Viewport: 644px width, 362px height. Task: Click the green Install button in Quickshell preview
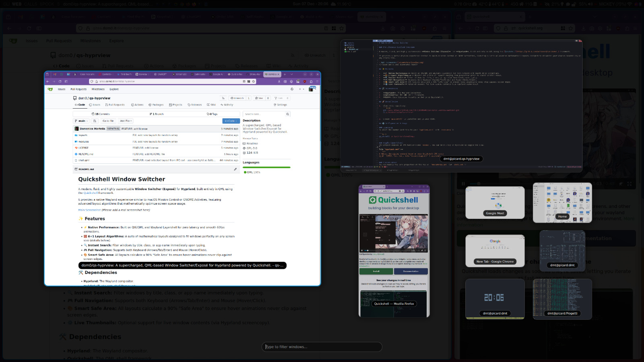coord(376,271)
